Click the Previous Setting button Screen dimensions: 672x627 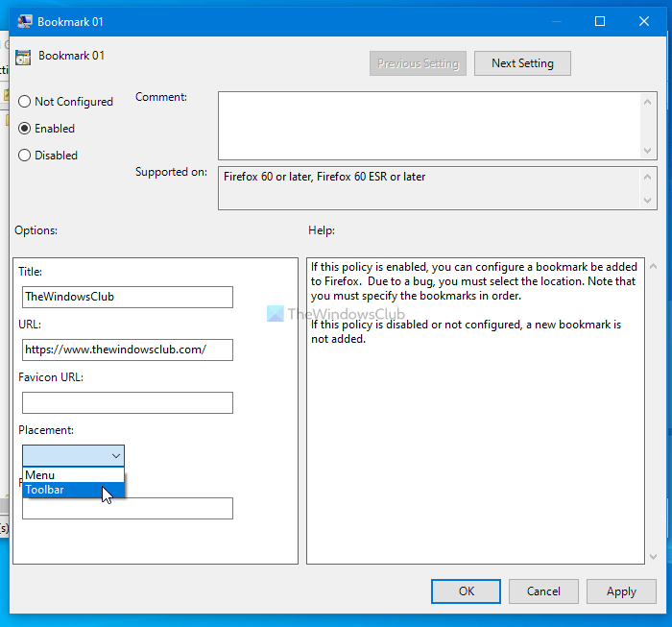pyautogui.click(x=418, y=63)
